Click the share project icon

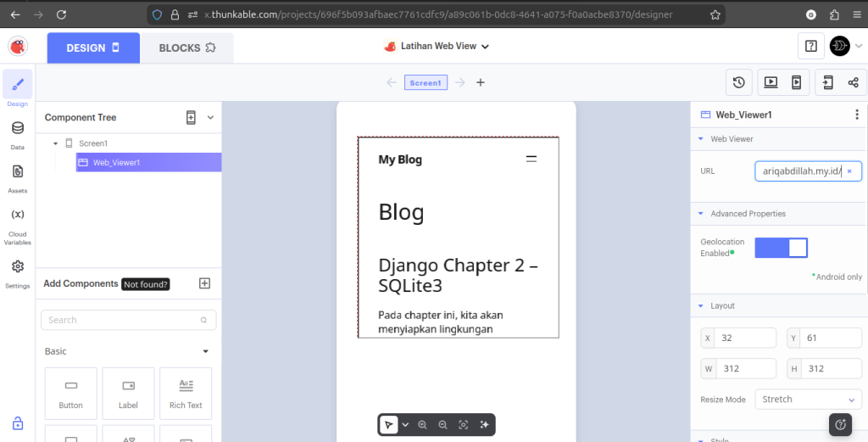point(853,82)
